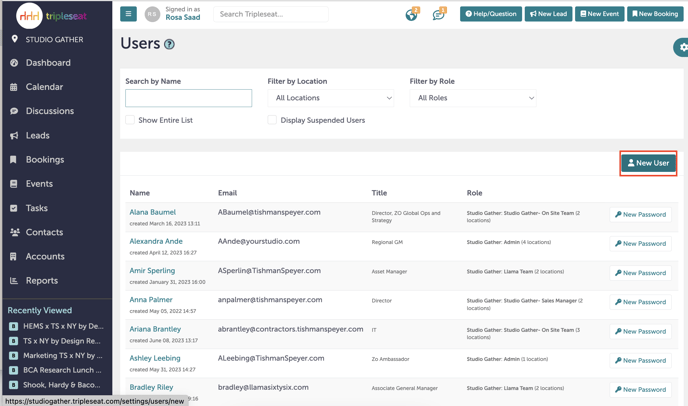Click the RS user avatar
The width and height of the screenshot is (688, 406).
pyautogui.click(x=152, y=14)
